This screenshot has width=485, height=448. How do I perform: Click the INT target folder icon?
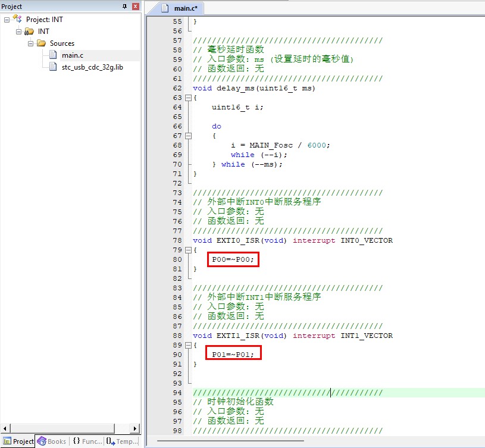click(x=29, y=32)
